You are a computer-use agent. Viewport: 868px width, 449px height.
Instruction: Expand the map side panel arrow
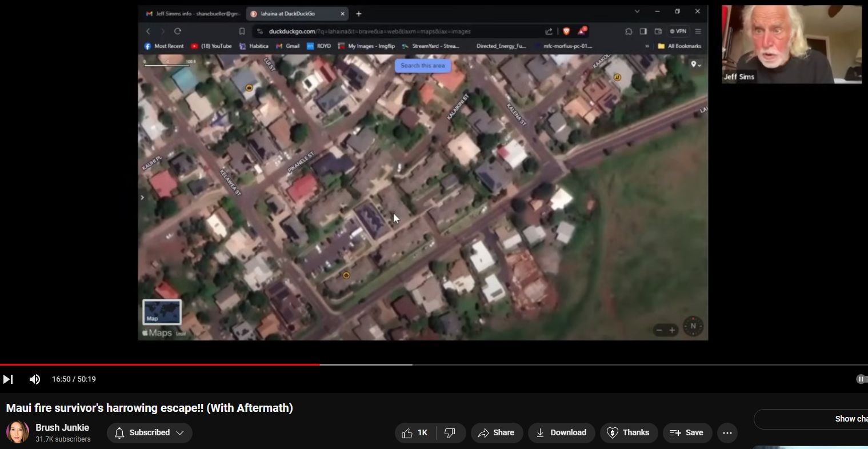(x=142, y=198)
